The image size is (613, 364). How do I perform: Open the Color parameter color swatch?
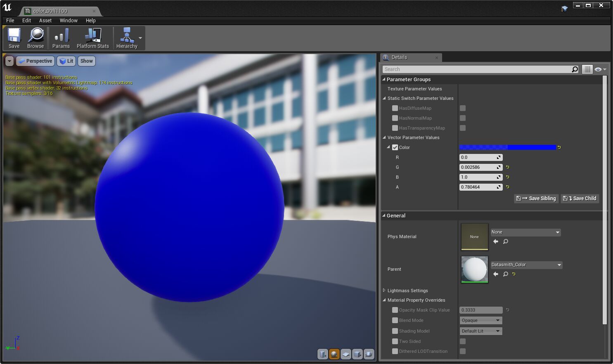point(508,147)
